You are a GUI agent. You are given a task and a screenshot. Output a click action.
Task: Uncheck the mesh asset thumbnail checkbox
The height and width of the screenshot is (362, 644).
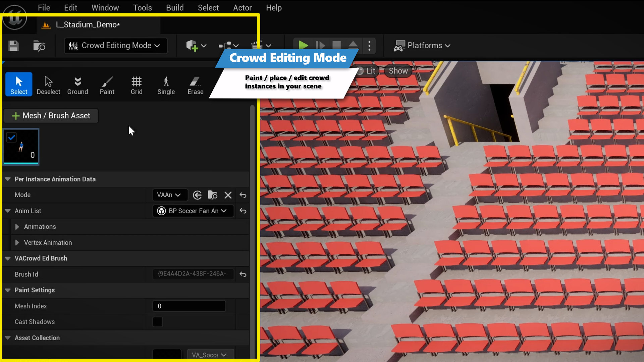pos(11,137)
